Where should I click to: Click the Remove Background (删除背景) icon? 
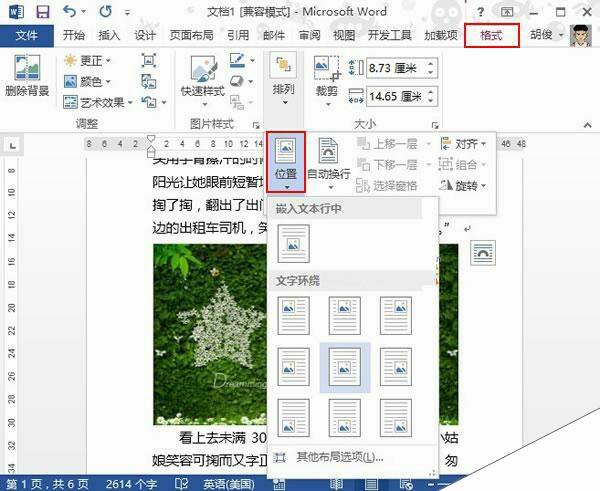[x=27, y=67]
